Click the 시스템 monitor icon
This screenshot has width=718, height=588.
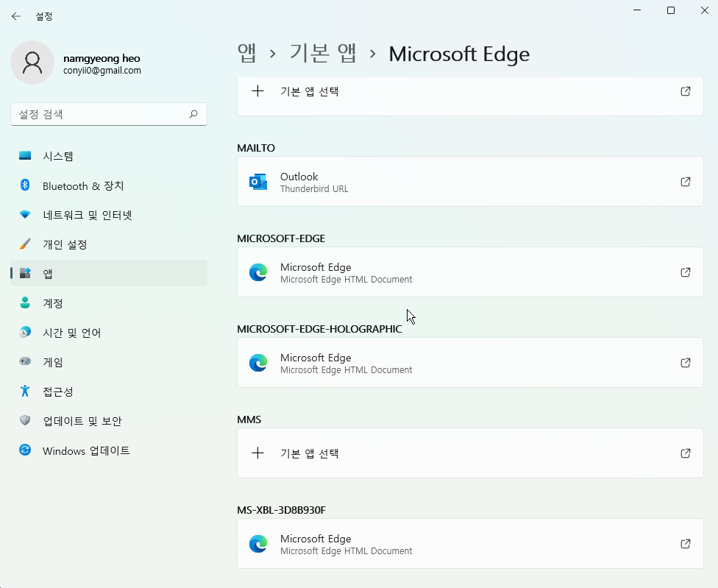[x=25, y=156]
